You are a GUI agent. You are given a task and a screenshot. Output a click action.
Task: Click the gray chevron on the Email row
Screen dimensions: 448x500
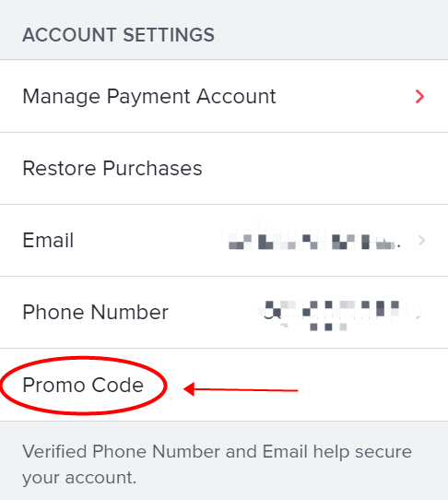coord(421,241)
